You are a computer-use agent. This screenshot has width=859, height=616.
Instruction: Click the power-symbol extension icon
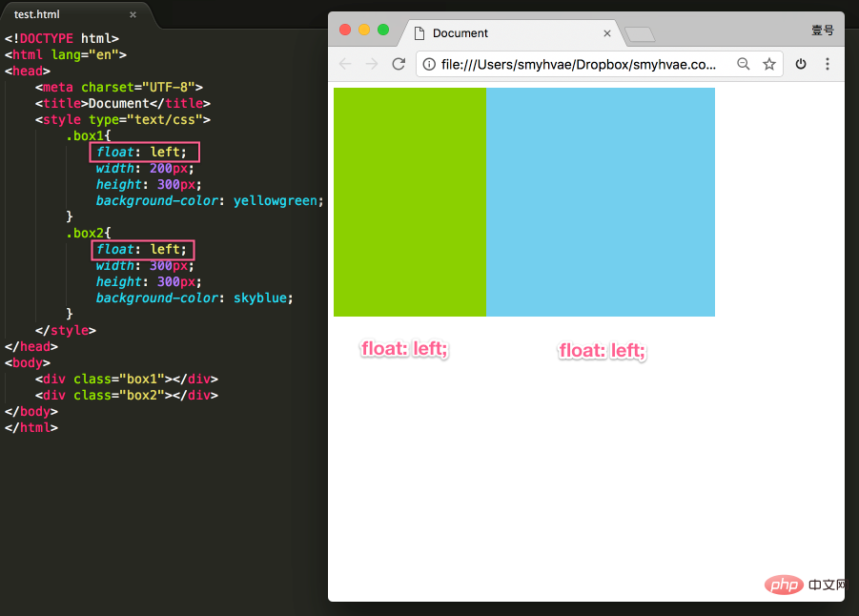click(801, 64)
